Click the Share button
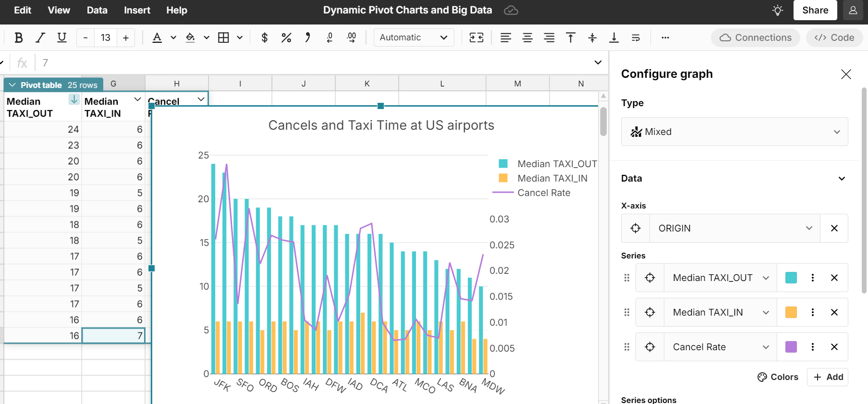Screen dimensions: 868x404 point(815,10)
